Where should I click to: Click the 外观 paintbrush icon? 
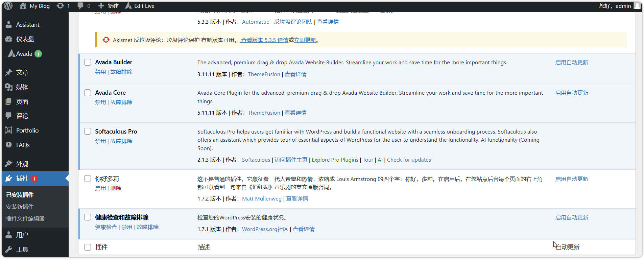pyautogui.click(x=9, y=164)
